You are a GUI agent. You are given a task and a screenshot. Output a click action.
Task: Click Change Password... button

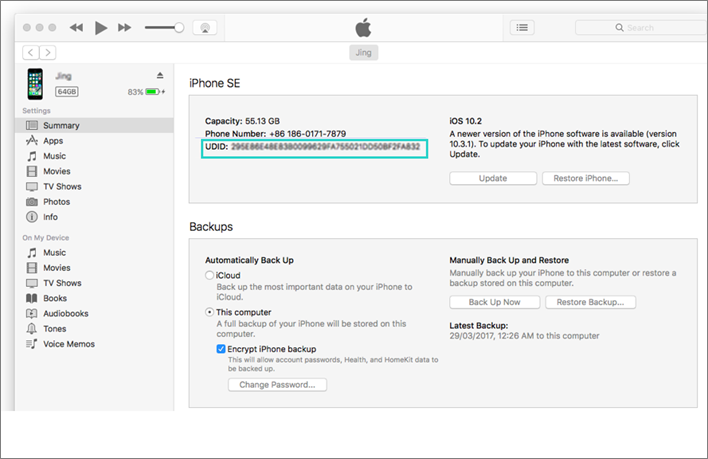277,385
